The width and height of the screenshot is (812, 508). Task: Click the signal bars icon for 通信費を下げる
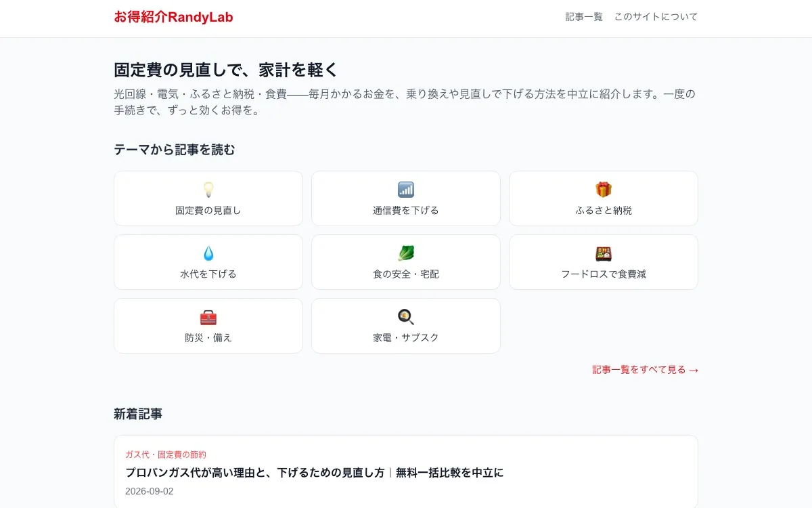406,190
